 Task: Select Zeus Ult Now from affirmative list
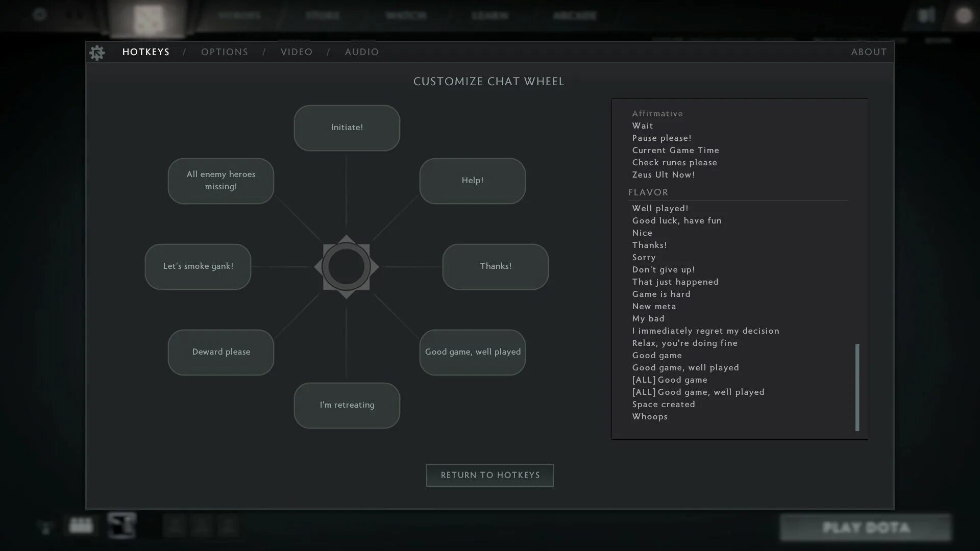pos(663,174)
